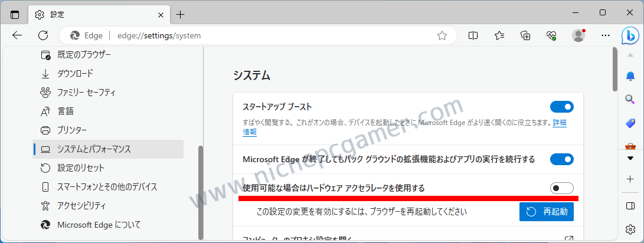Toggle the sidebar panel layout icon
644x243 pixels.
630,206
